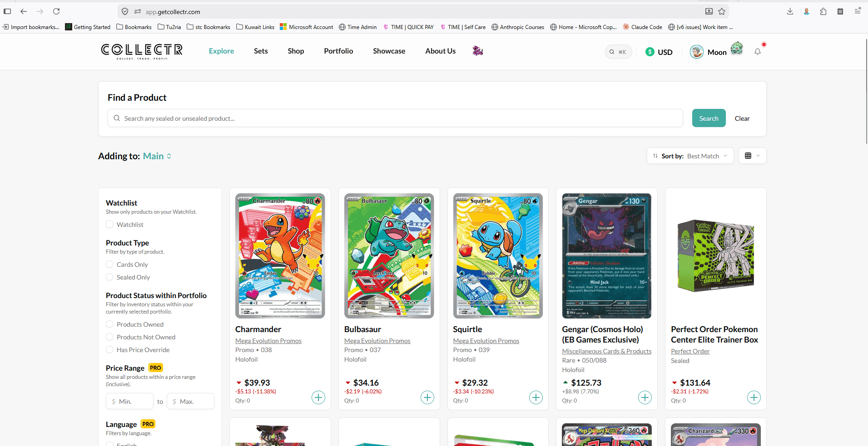The image size is (868, 446).
Task: Click the Clear button
Action: coord(742,118)
